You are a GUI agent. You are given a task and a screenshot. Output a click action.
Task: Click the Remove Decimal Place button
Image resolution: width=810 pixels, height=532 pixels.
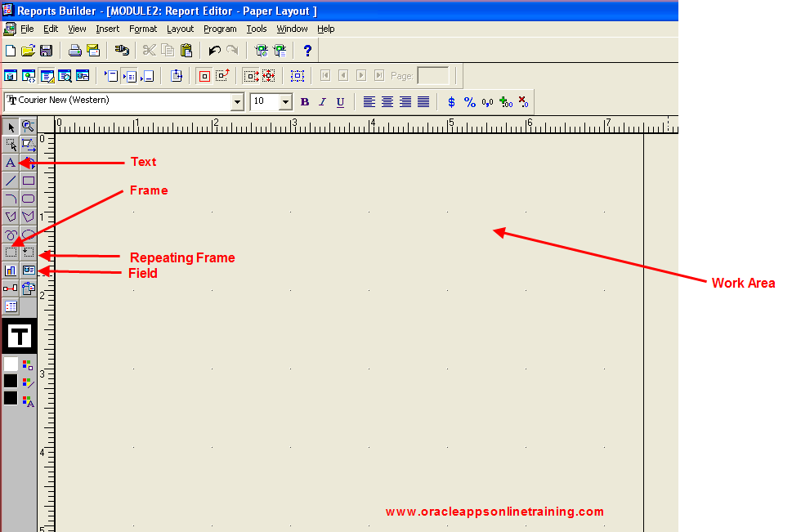[x=524, y=102]
